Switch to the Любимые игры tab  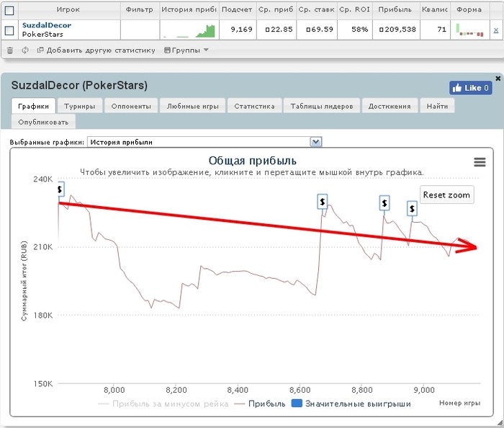192,106
